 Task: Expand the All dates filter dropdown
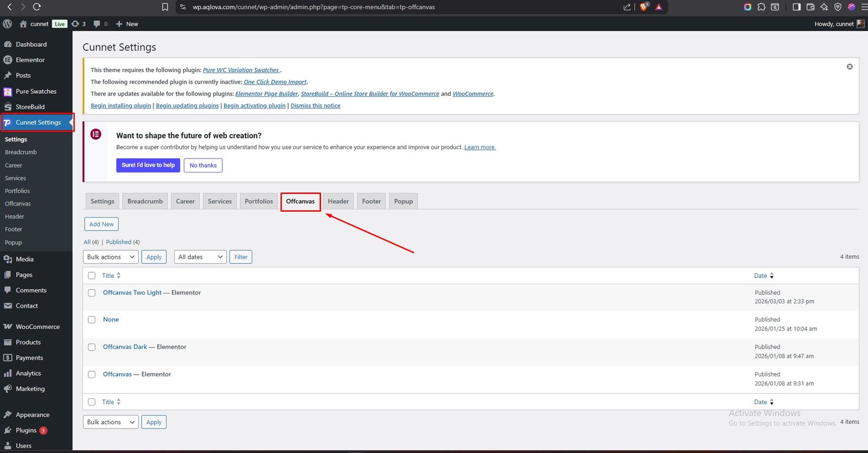(x=200, y=257)
